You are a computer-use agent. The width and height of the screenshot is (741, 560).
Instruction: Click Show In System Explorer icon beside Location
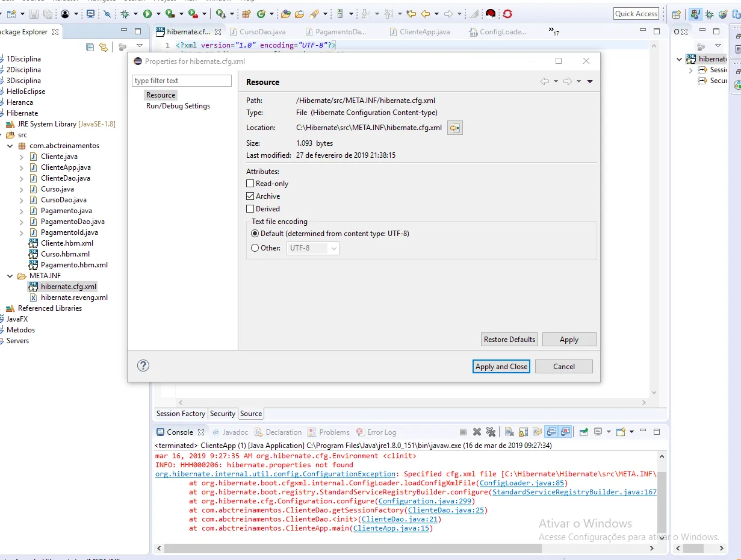pos(454,128)
